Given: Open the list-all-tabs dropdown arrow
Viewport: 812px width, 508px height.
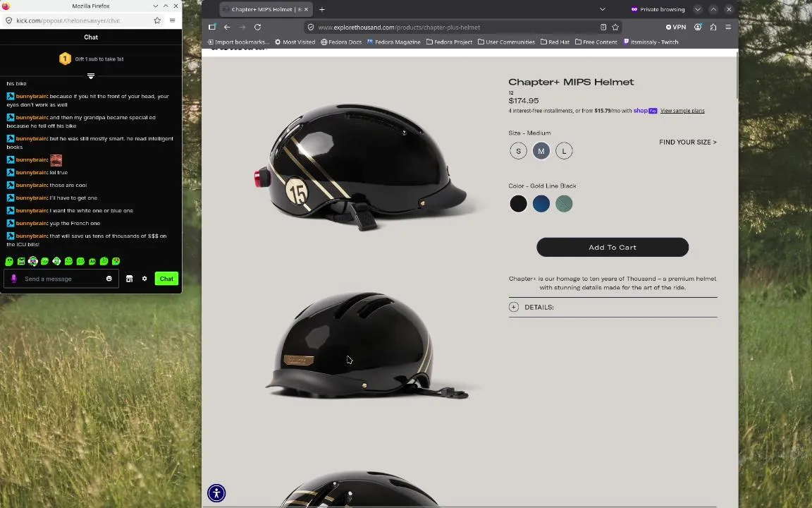Looking at the screenshot, I should [602, 9].
